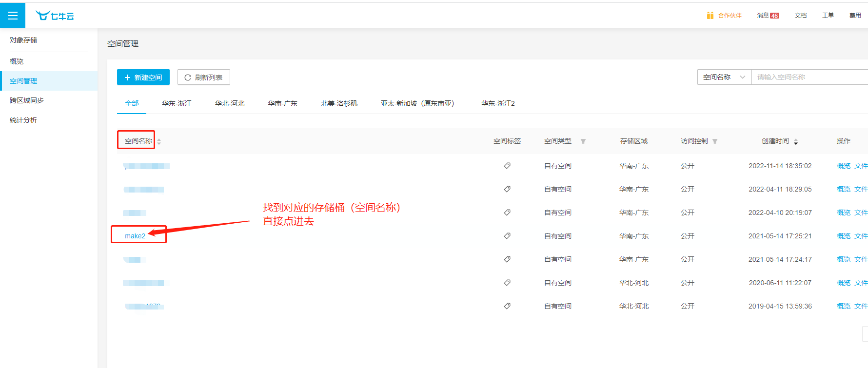
Task: Click 概览 link in the make2 row
Action: coord(844,236)
